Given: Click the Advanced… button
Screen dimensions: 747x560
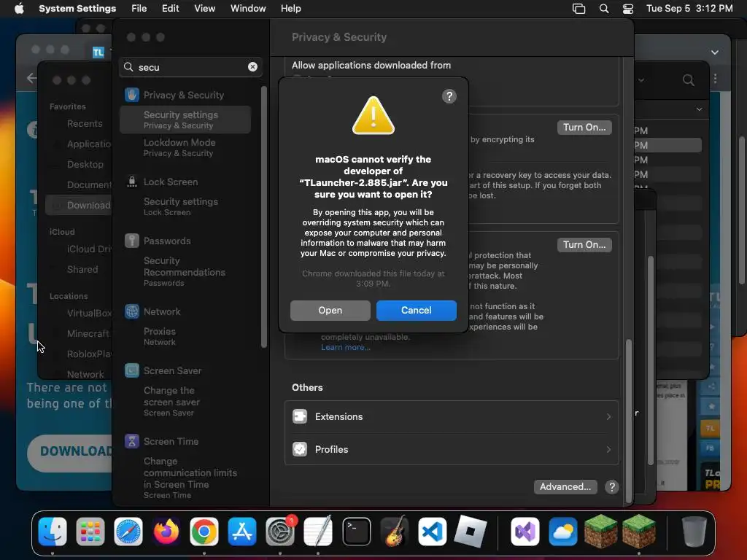Looking at the screenshot, I should coord(565,486).
